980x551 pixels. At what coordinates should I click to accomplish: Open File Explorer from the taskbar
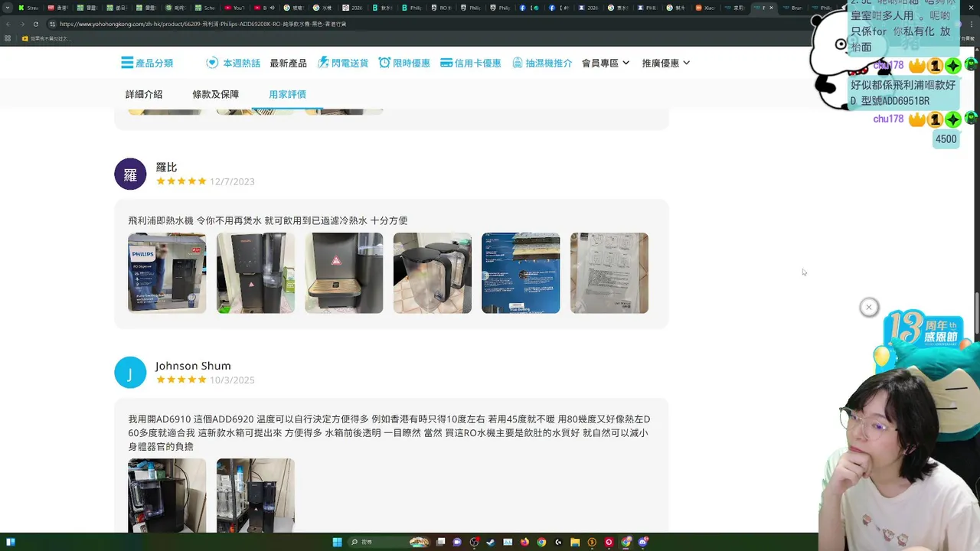click(575, 543)
